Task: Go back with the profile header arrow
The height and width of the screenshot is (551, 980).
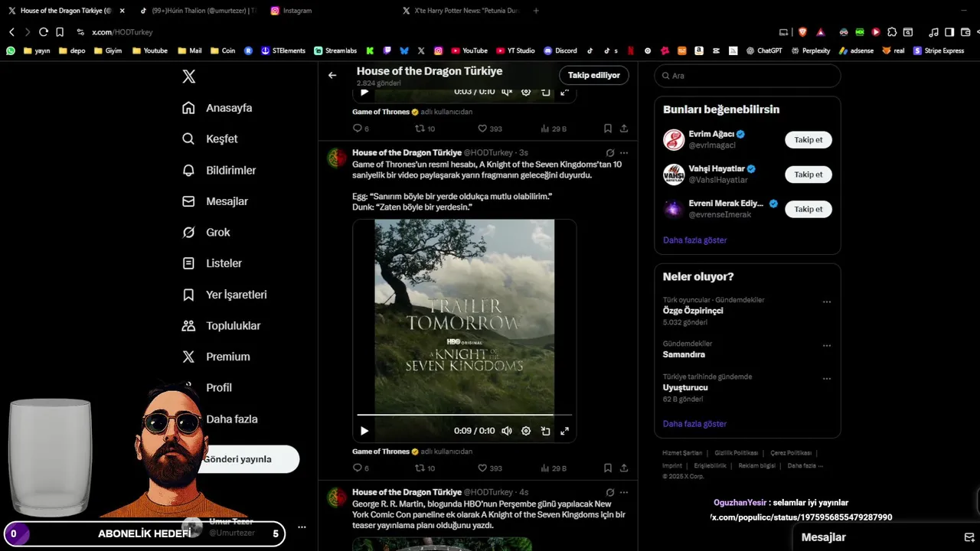Action: tap(332, 75)
